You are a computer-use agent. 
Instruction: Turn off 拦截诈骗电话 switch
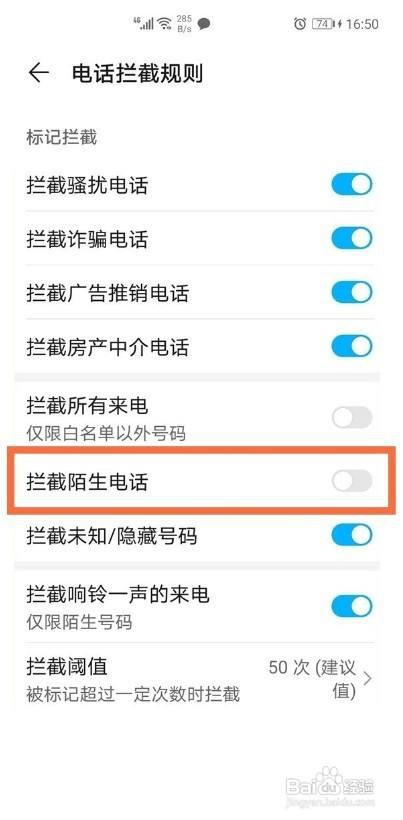click(352, 238)
